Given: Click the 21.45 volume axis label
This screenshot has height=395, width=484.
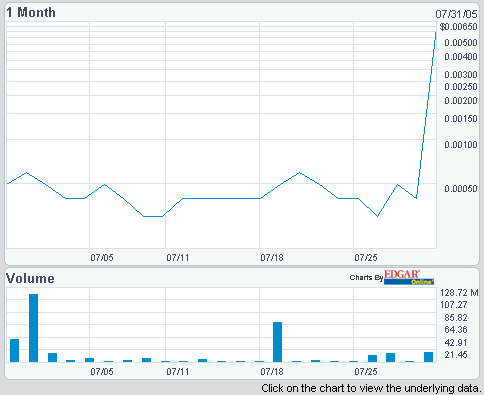Looking at the screenshot, I should 456,355.
